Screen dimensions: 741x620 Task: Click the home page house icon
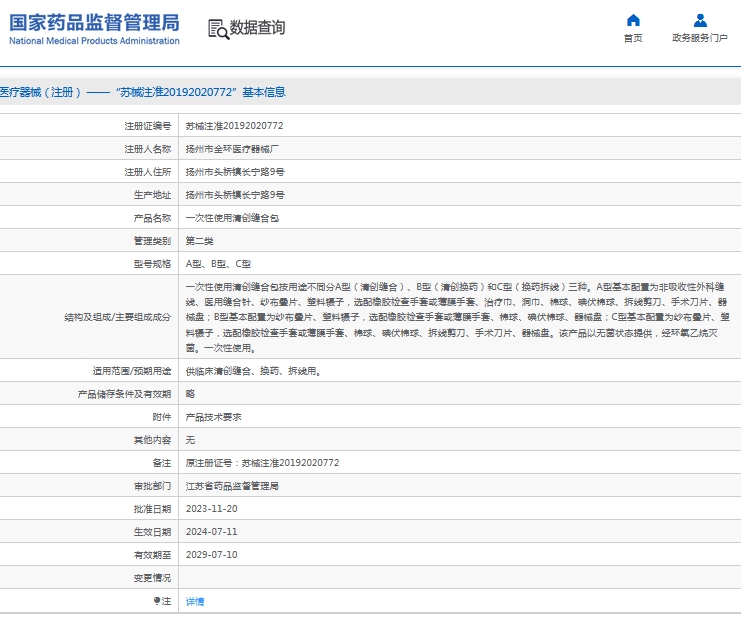tap(633, 20)
